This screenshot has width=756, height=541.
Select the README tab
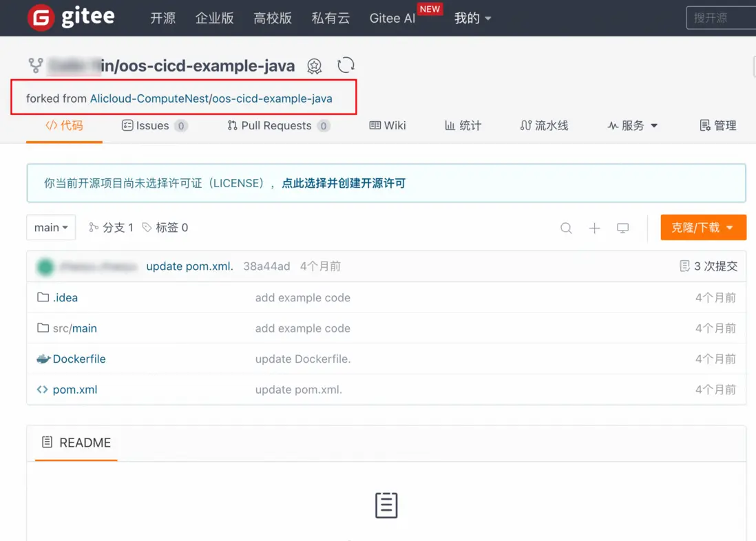[76, 443]
